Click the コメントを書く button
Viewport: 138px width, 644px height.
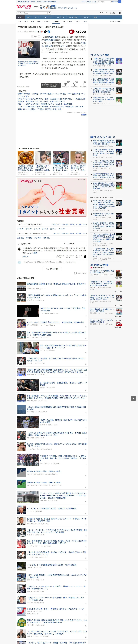click(69, 244)
